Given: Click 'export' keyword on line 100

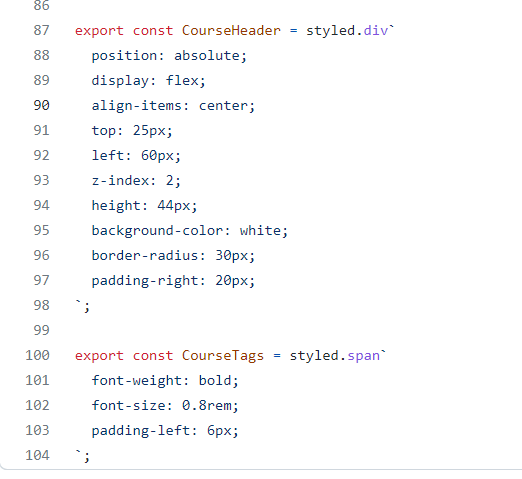Looking at the screenshot, I should tap(99, 356).
